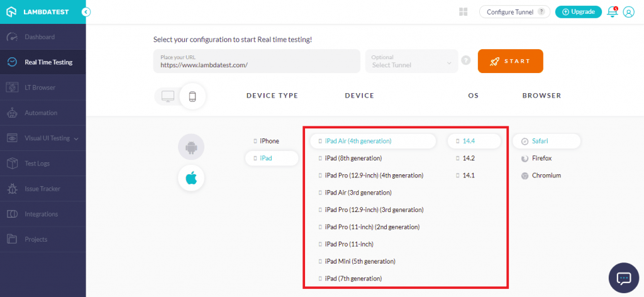Choose iPad Pro (11-inch) device

(355, 244)
